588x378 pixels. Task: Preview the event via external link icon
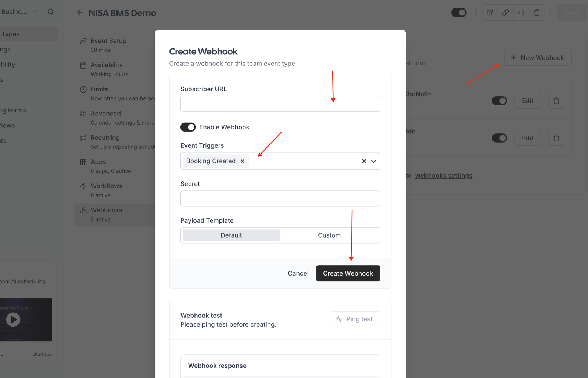(490, 12)
